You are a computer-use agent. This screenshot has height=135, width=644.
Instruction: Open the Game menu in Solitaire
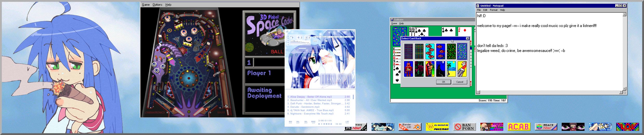[394, 23]
